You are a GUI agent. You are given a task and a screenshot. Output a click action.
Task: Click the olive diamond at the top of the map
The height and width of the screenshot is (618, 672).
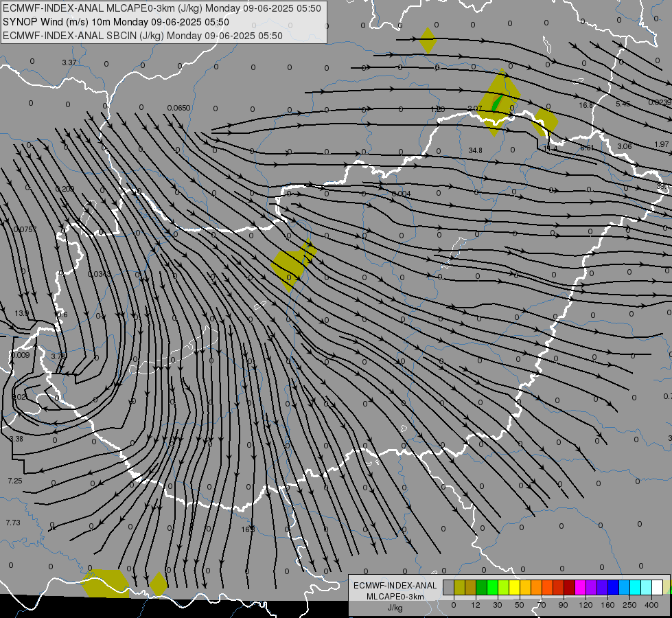coord(427,41)
